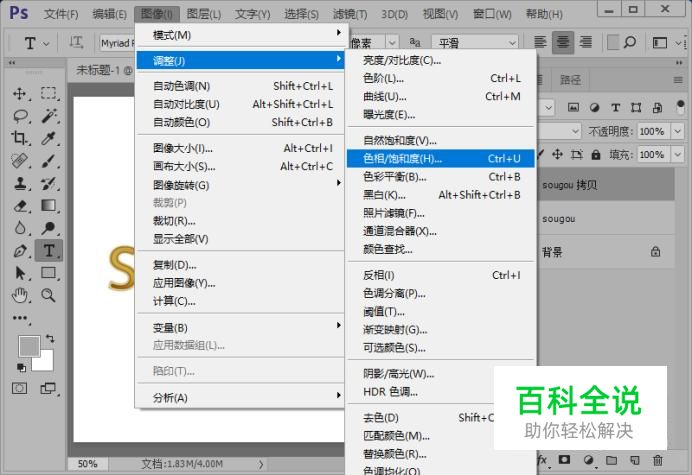Image resolution: width=692 pixels, height=475 pixels.
Task: Expand the 变量(B) submenu
Action: (242, 328)
